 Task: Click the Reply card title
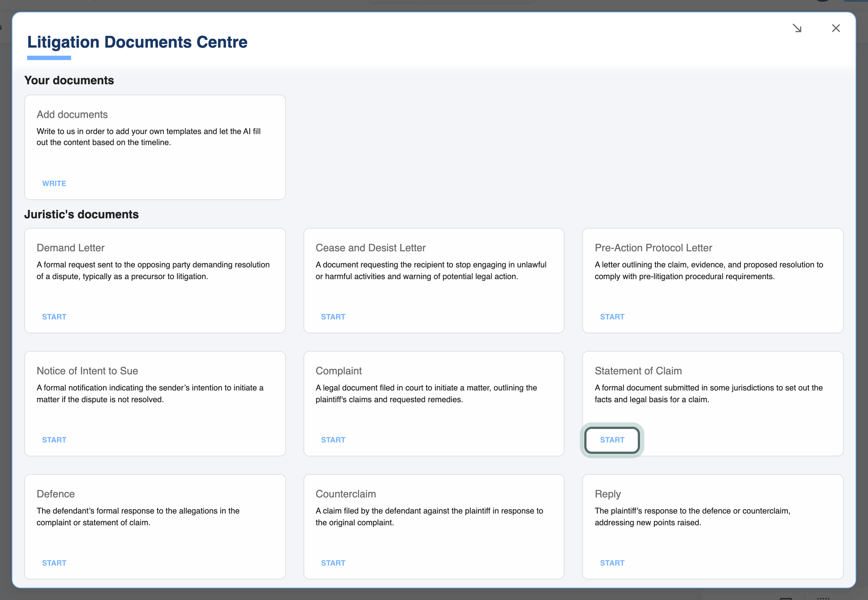coord(607,494)
